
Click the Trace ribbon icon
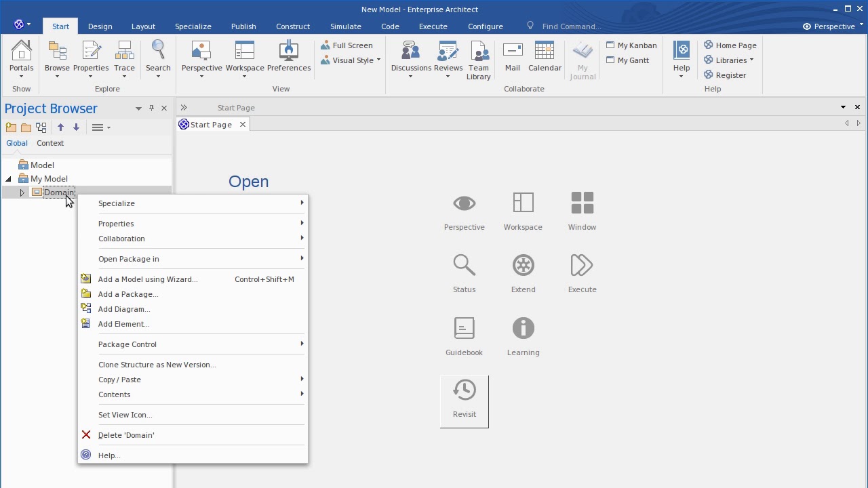[124, 58]
